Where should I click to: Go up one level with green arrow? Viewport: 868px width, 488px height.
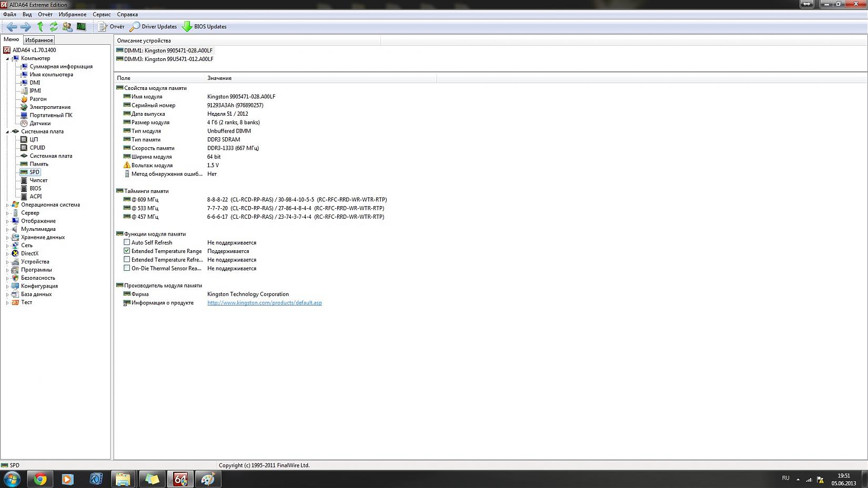pyautogui.click(x=40, y=26)
